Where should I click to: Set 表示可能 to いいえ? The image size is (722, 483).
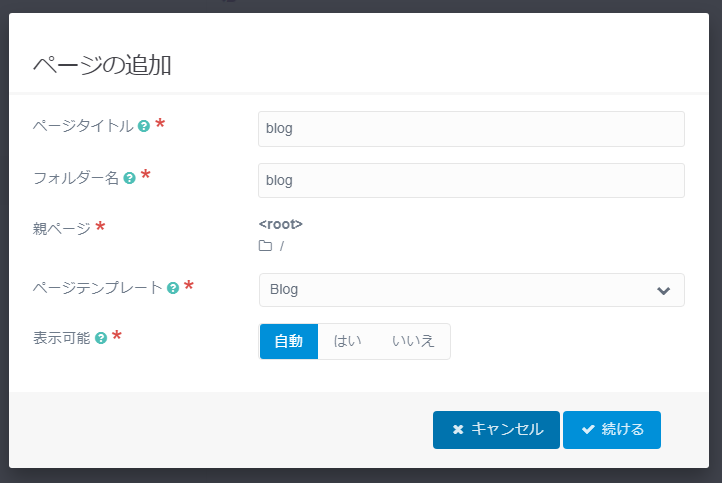click(413, 341)
